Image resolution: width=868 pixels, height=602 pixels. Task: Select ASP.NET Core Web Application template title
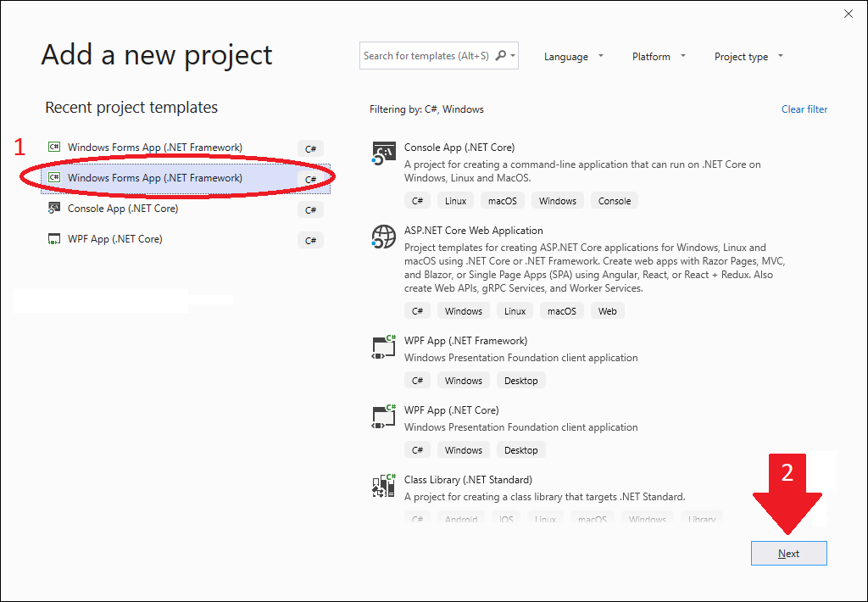[473, 231]
